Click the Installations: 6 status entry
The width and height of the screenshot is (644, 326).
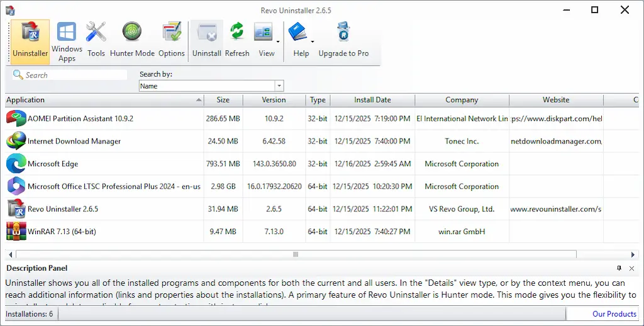[x=29, y=314]
